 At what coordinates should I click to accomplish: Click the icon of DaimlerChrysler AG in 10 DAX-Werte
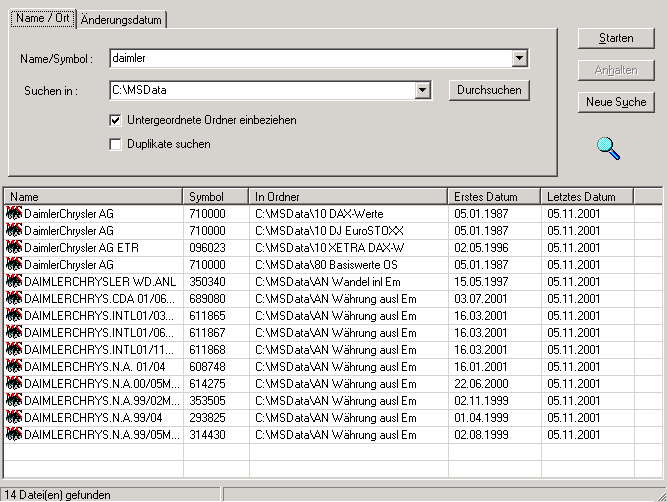pos(14,213)
